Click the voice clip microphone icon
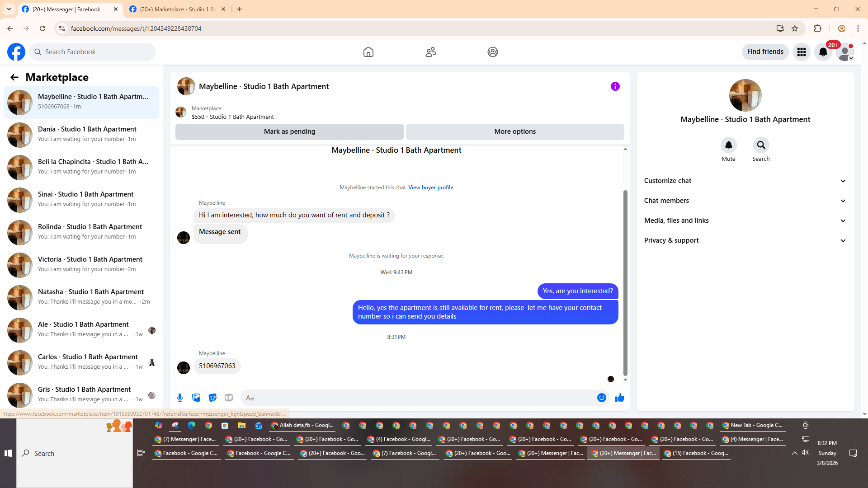The height and width of the screenshot is (488, 868). 180,398
